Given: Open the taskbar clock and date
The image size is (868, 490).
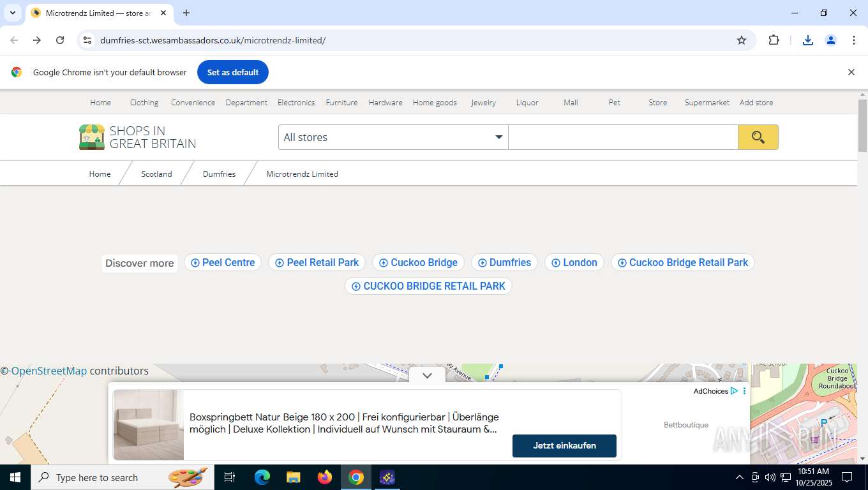Looking at the screenshot, I should (813, 477).
